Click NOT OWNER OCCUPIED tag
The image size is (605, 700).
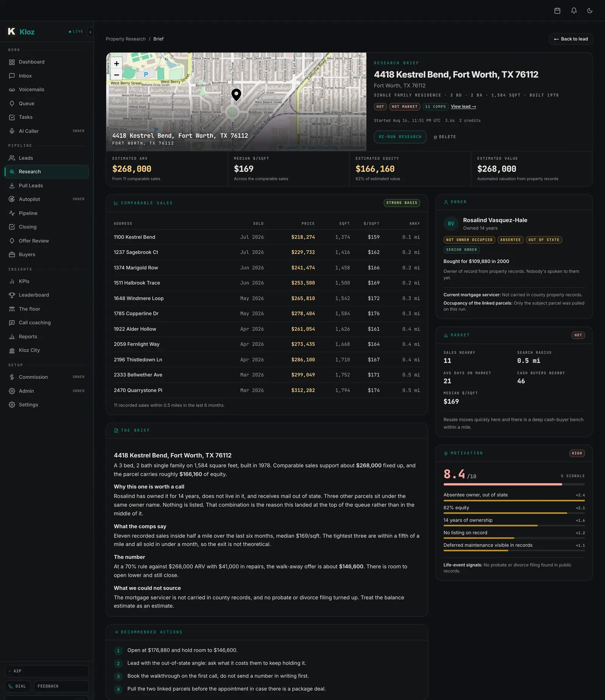coord(469,240)
